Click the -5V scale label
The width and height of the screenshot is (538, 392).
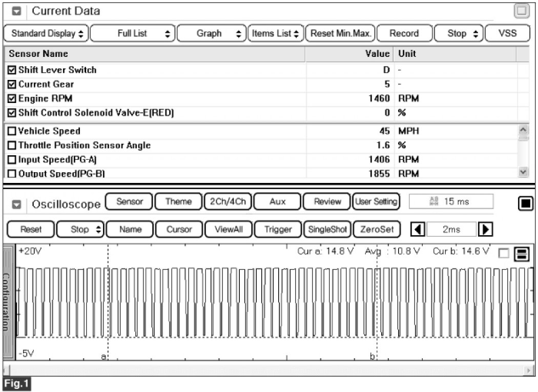27,353
